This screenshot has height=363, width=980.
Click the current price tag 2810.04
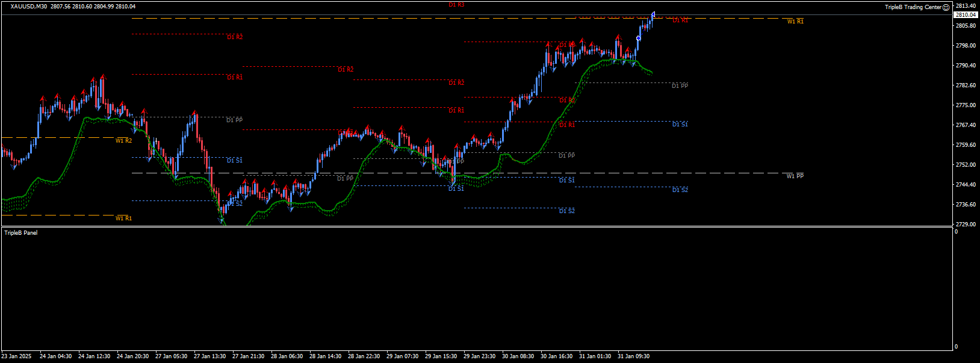coord(966,14)
